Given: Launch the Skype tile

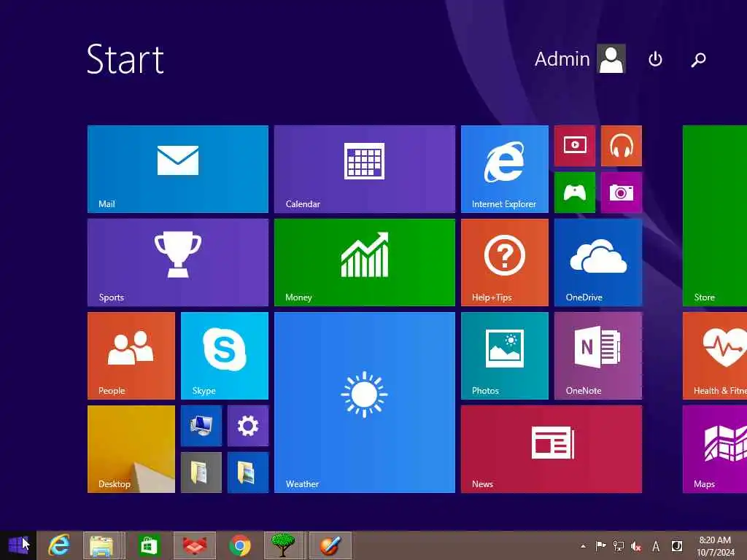Looking at the screenshot, I should click(225, 356).
